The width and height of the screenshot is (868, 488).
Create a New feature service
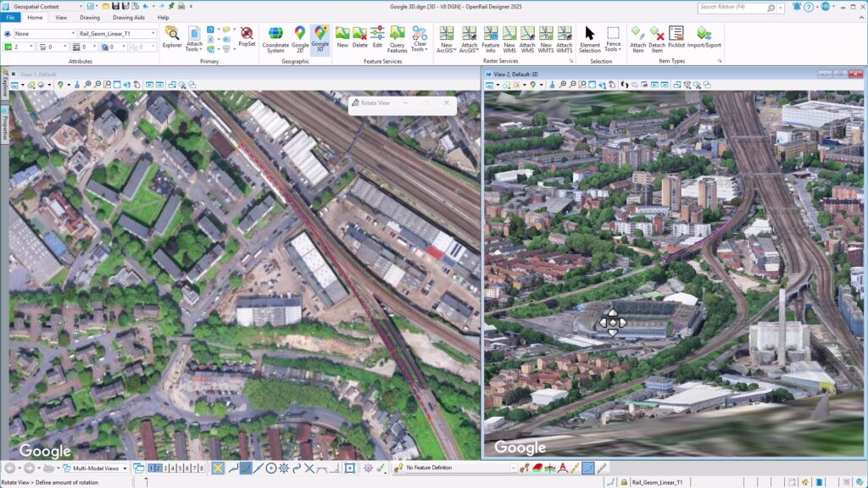click(x=342, y=36)
